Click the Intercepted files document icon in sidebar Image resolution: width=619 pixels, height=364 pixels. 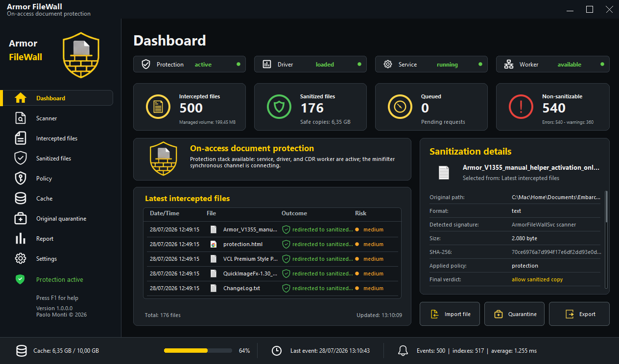click(21, 138)
